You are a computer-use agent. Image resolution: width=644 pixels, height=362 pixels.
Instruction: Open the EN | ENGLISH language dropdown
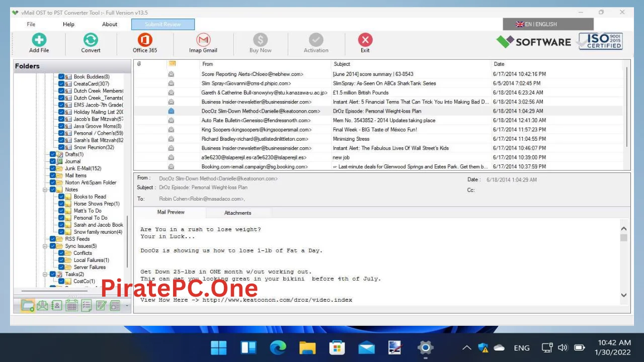click(548, 24)
